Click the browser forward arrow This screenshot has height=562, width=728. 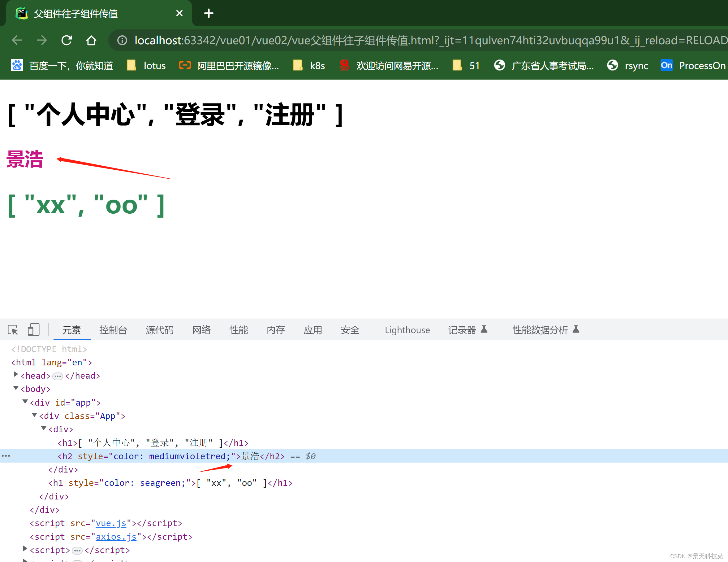click(42, 40)
